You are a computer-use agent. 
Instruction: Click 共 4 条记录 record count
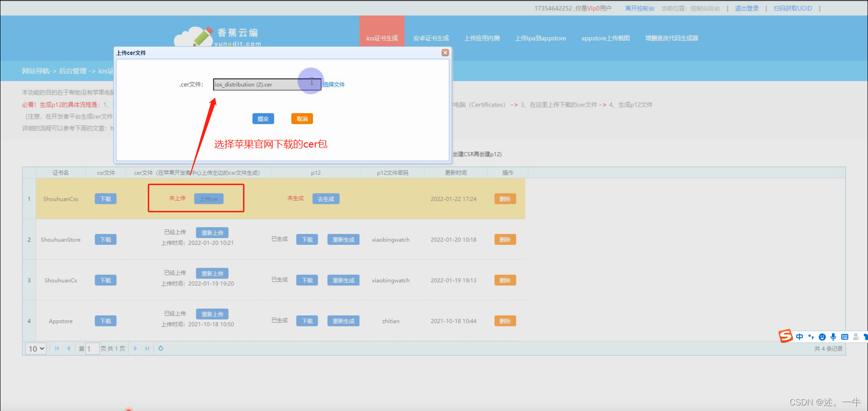coord(829,349)
